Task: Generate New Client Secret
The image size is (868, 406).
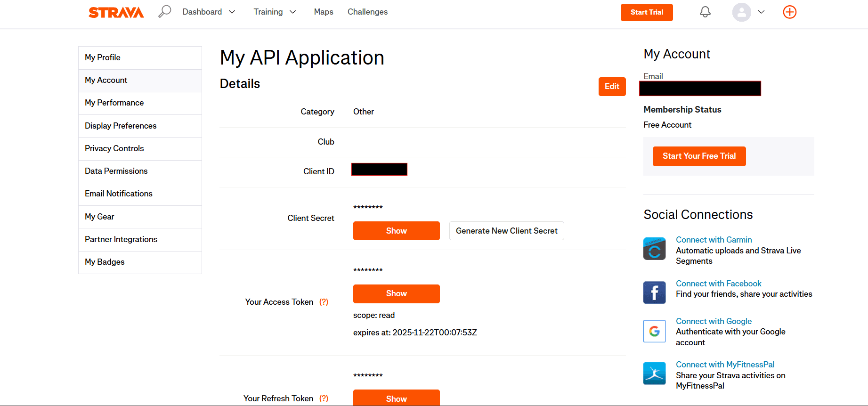Action: pyautogui.click(x=506, y=231)
